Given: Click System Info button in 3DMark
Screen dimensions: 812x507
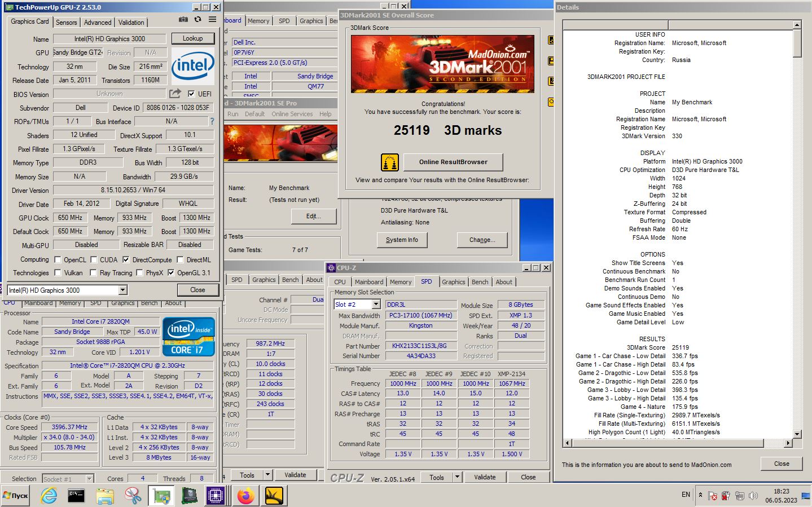Looking at the screenshot, I should pos(402,240).
